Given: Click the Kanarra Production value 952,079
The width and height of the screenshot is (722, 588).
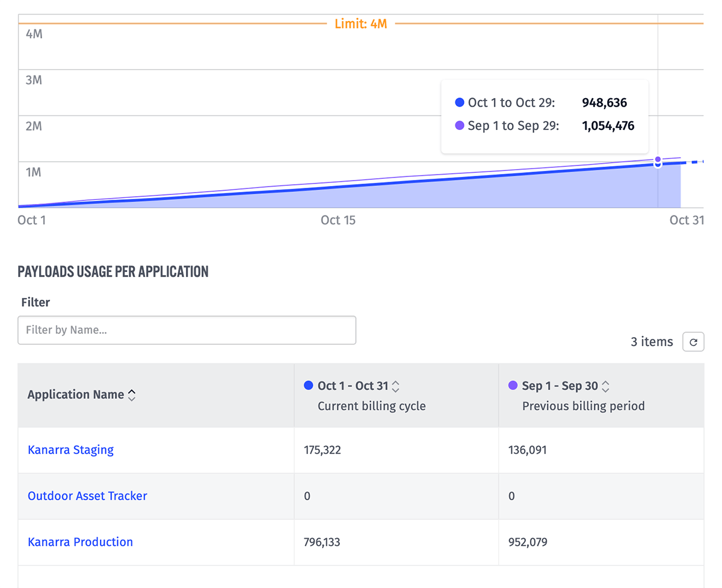Looking at the screenshot, I should click(528, 542).
